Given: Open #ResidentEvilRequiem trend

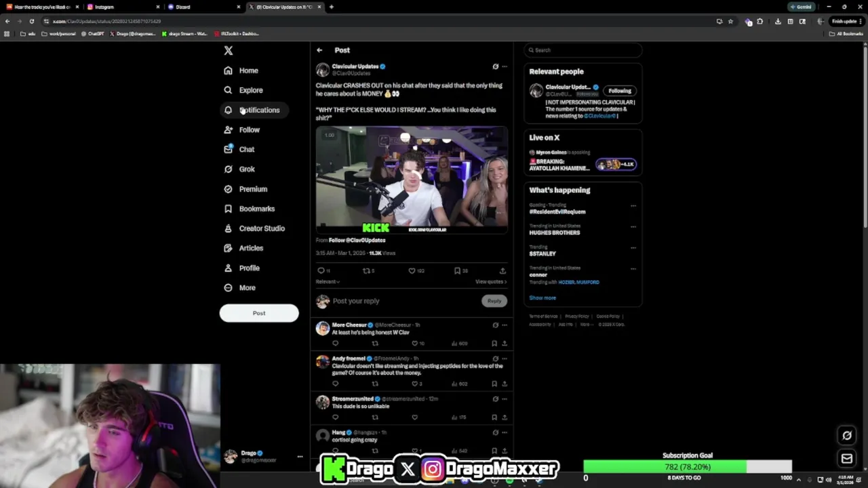Looking at the screenshot, I should click(x=557, y=211).
